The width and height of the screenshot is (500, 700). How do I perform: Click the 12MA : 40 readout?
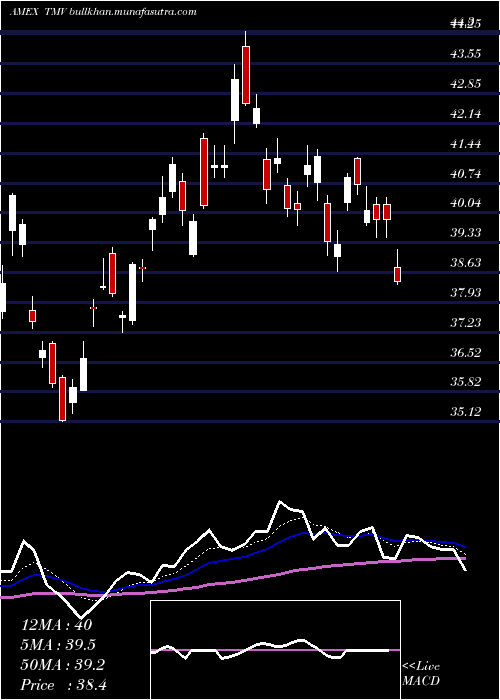click(x=57, y=625)
